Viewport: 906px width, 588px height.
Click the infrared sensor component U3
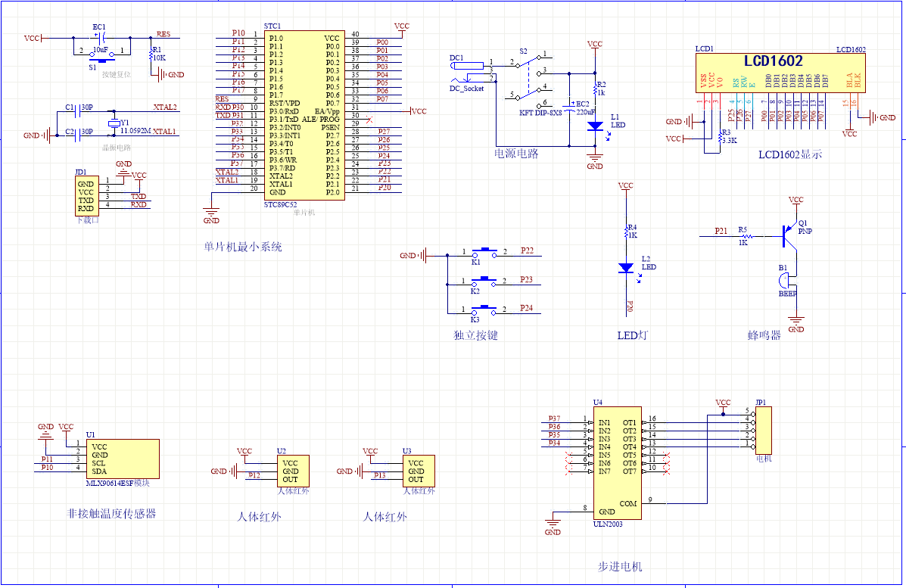click(419, 471)
